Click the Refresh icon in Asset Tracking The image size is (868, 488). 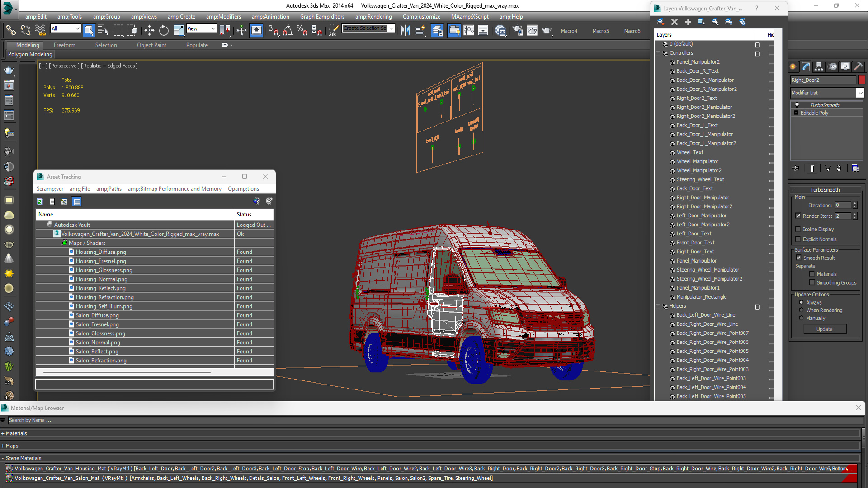(x=40, y=202)
